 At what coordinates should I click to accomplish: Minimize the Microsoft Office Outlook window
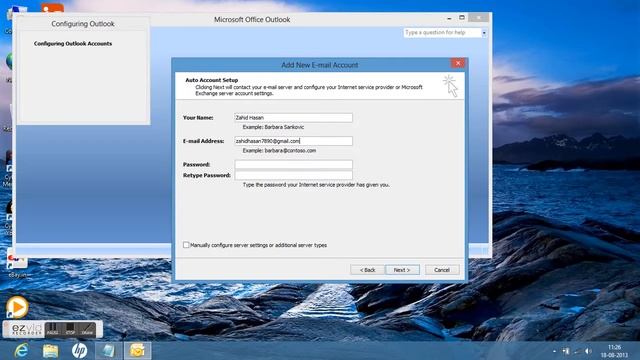(x=449, y=18)
